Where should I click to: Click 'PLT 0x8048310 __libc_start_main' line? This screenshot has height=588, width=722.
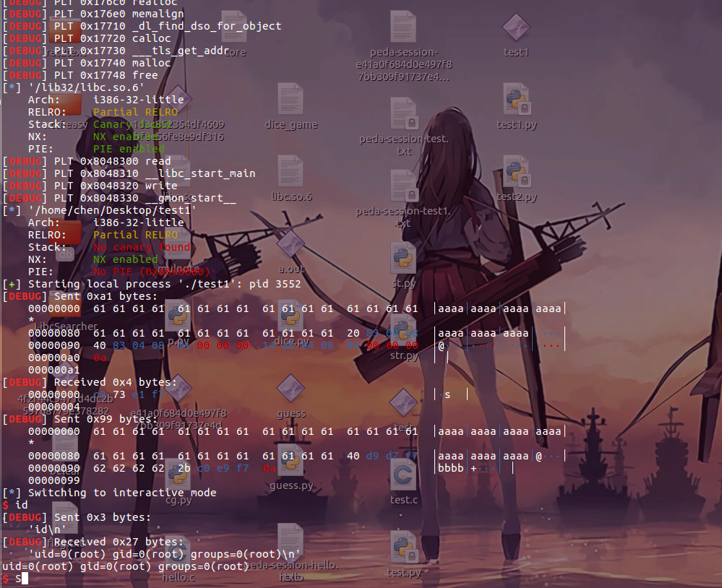129,173
